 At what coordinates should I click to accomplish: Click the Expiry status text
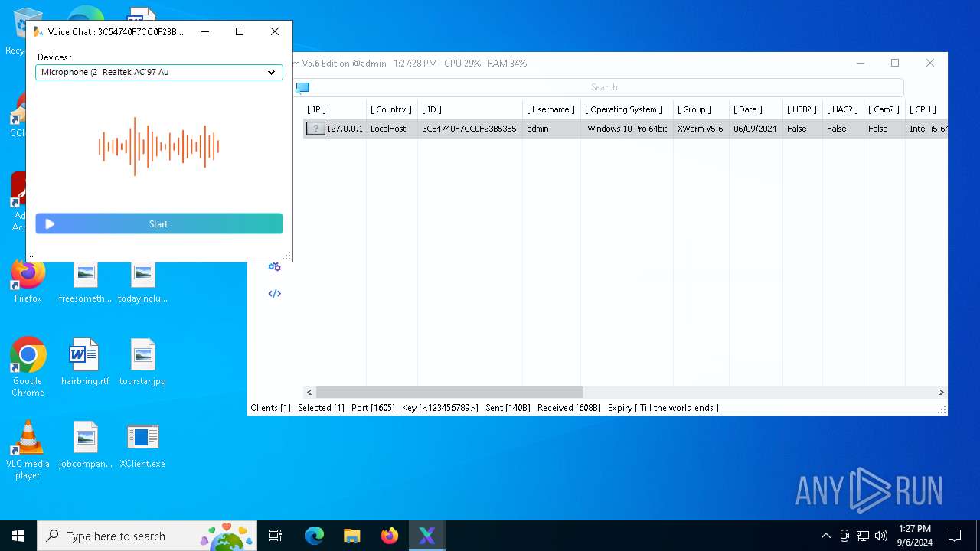pyautogui.click(x=663, y=408)
